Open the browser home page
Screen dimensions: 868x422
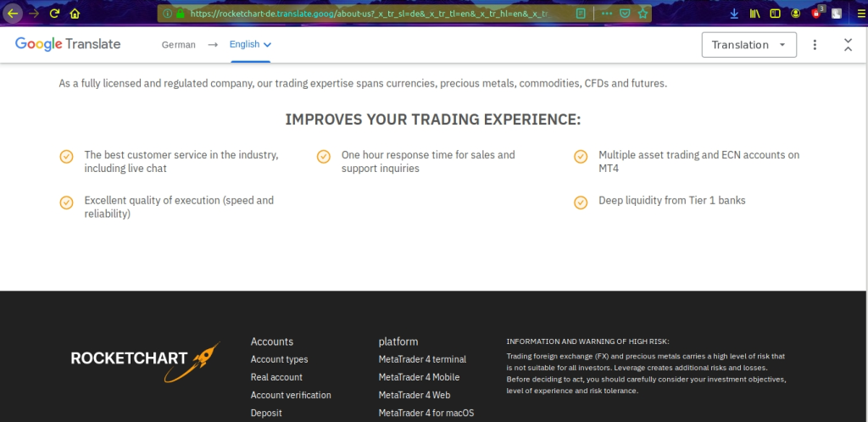click(x=75, y=14)
